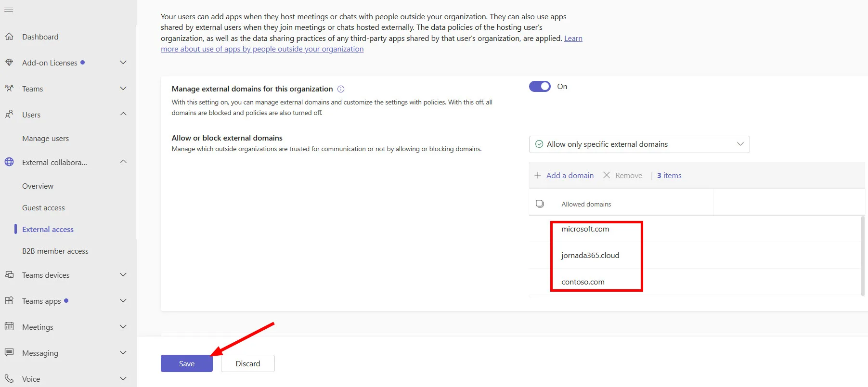Viewport: 868px width, 387px height.
Task: Click Add a domain
Action: [x=564, y=176]
